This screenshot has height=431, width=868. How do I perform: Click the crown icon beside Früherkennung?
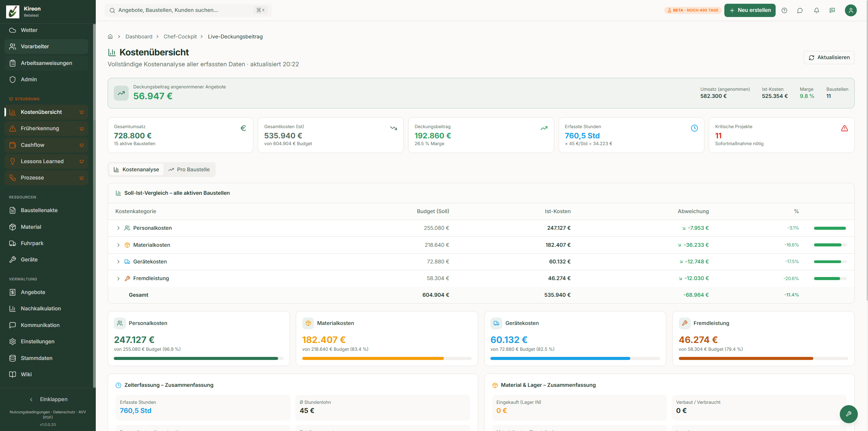point(82,128)
